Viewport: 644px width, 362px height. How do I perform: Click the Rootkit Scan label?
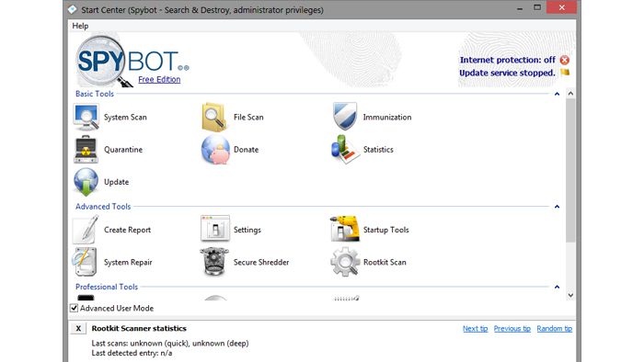point(385,263)
